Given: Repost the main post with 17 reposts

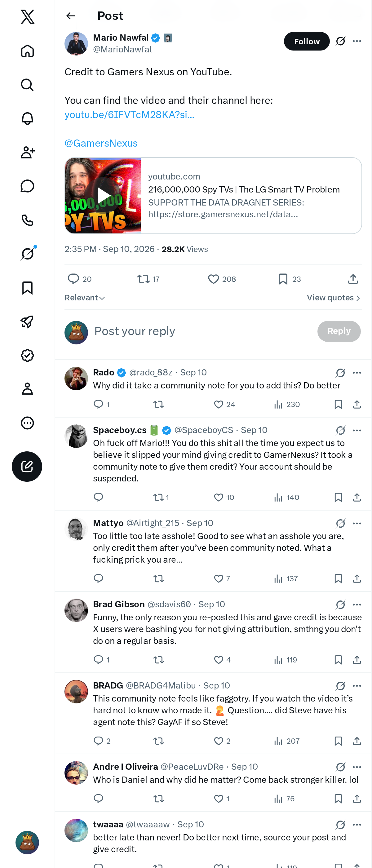Looking at the screenshot, I should (148, 279).
